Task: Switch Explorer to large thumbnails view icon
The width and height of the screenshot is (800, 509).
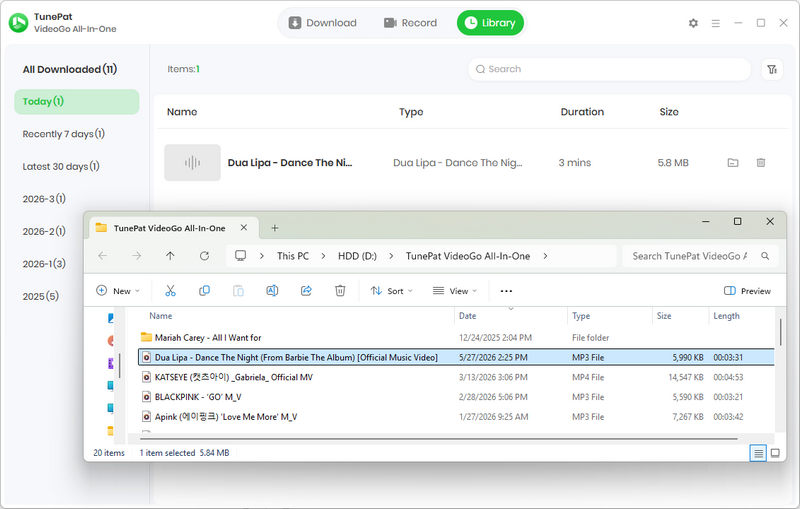Action: (x=775, y=453)
